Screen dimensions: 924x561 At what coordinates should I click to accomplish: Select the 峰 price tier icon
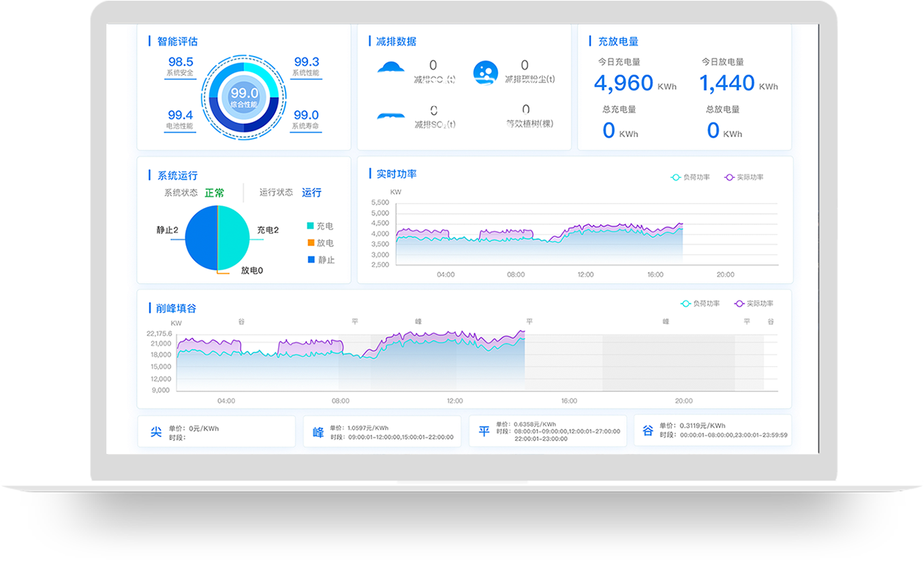pos(318,431)
